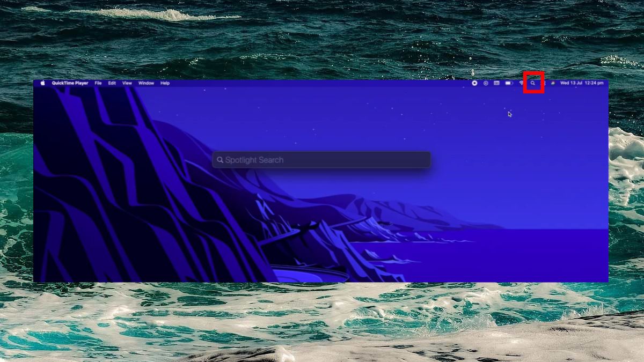Open the File menu
Image resolution: width=644 pixels, height=362 pixels.
pos(98,83)
